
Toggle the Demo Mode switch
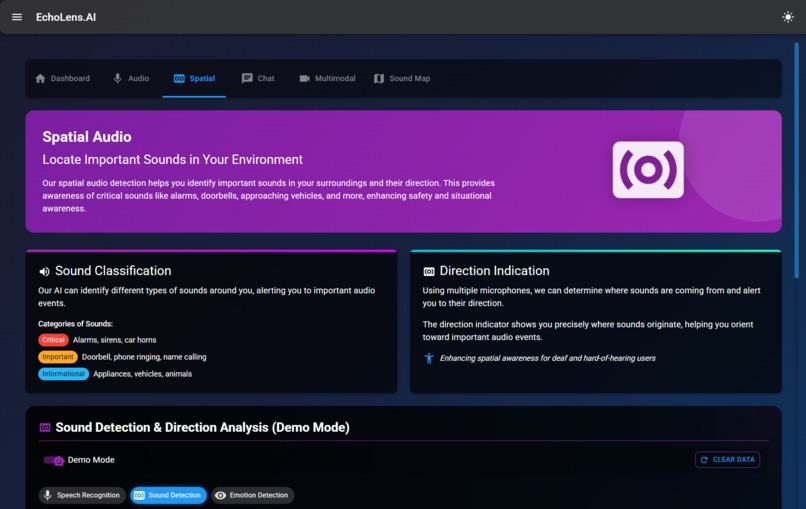click(53, 460)
